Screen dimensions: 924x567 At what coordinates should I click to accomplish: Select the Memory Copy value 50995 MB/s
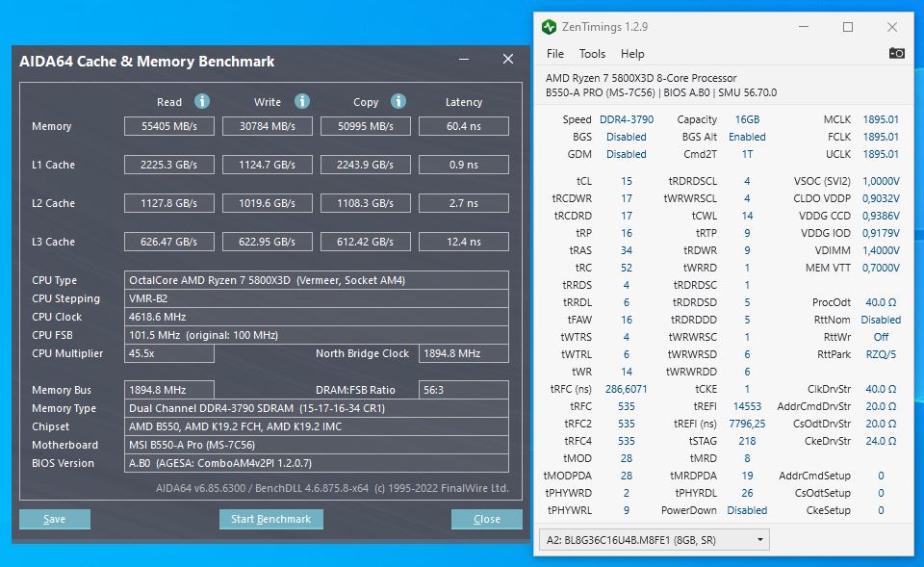point(366,126)
